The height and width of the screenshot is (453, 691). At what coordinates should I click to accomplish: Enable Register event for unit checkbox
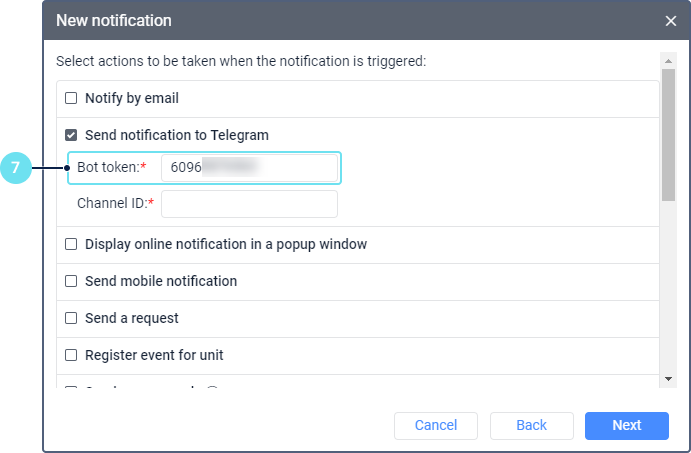(x=71, y=354)
